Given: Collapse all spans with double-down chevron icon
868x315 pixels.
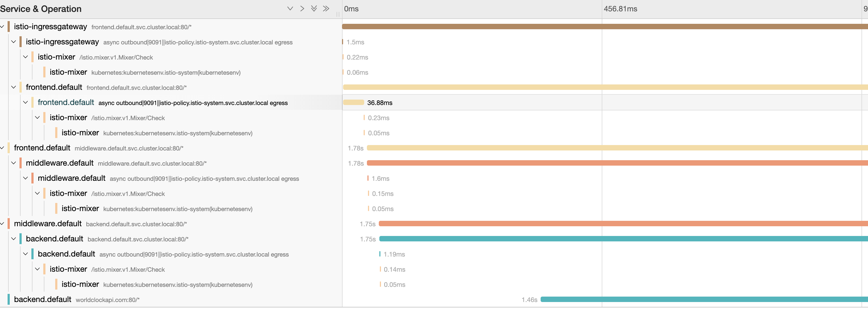Looking at the screenshot, I should (x=314, y=8).
